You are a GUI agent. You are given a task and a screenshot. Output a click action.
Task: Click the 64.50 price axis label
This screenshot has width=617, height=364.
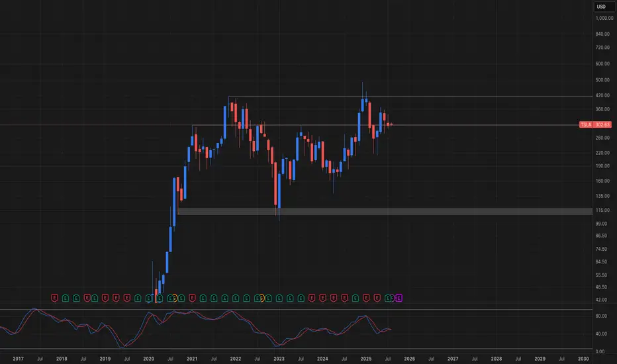click(601, 261)
